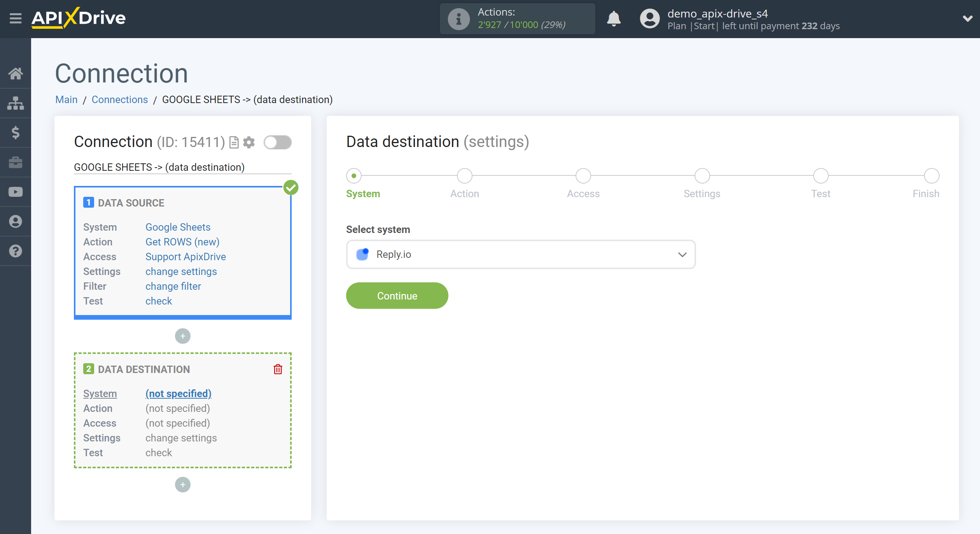The width and height of the screenshot is (980, 534).
Task: Expand the Reply.io system selector dropdown
Action: (x=682, y=254)
